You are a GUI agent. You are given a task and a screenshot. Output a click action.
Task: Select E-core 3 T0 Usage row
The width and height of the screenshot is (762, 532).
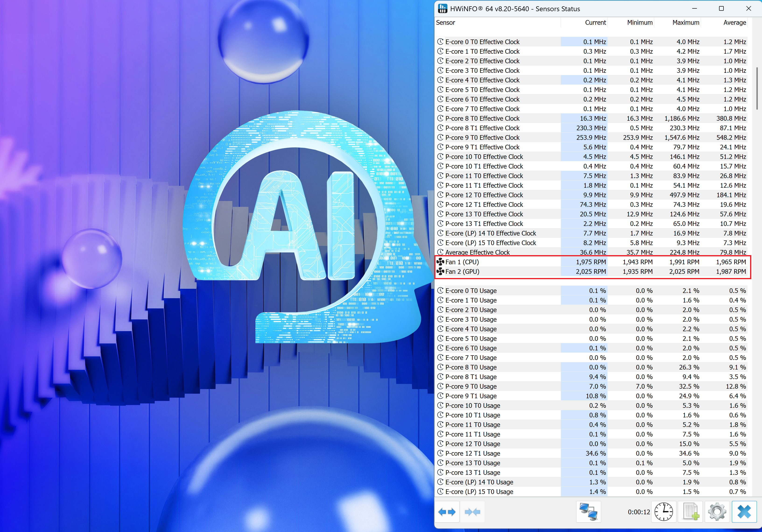(591, 319)
